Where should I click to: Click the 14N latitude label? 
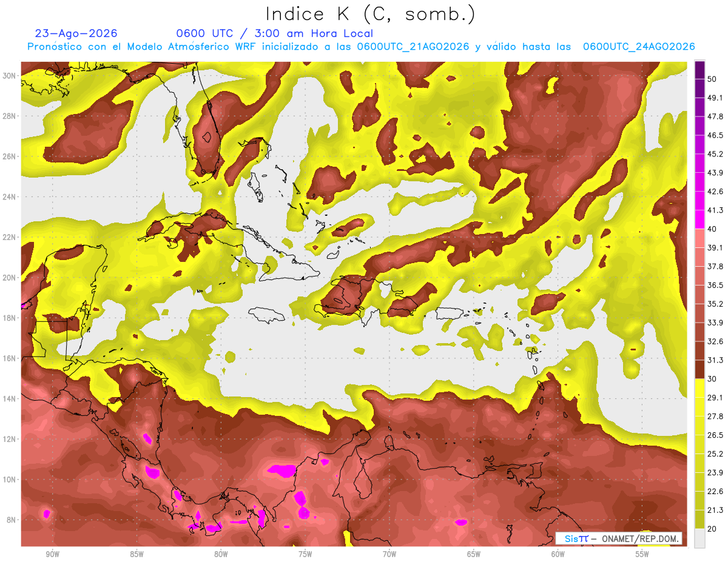click(x=10, y=398)
